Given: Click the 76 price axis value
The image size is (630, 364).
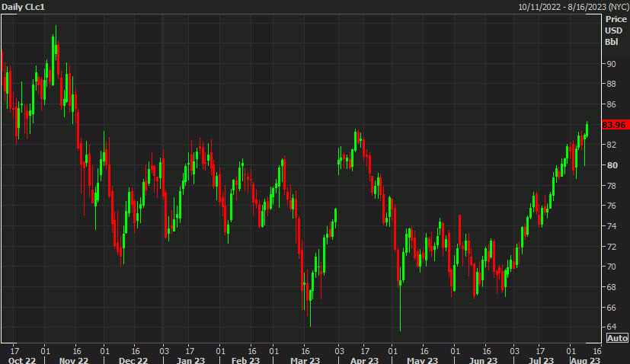Looking at the screenshot, I should 611,206.
